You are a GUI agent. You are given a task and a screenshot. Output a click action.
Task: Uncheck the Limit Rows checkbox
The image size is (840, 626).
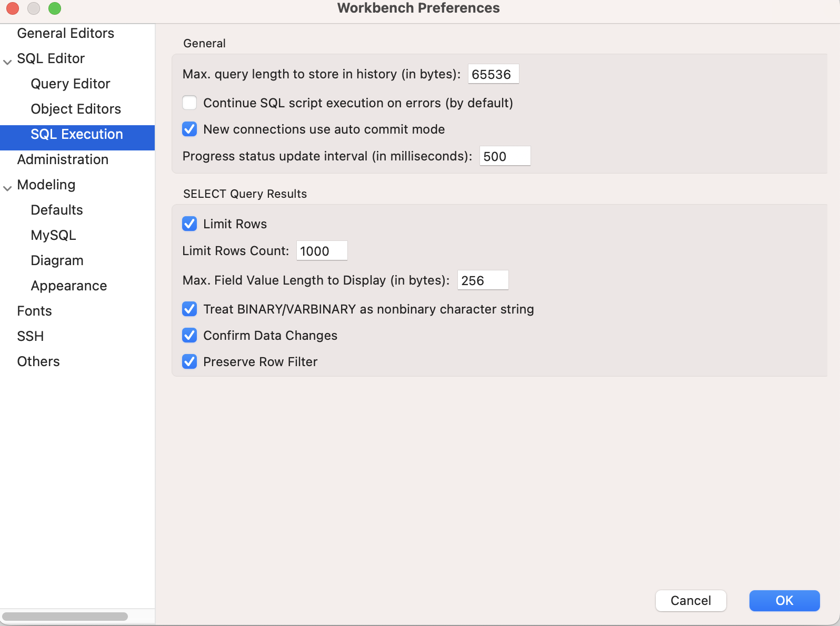(x=189, y=224)
